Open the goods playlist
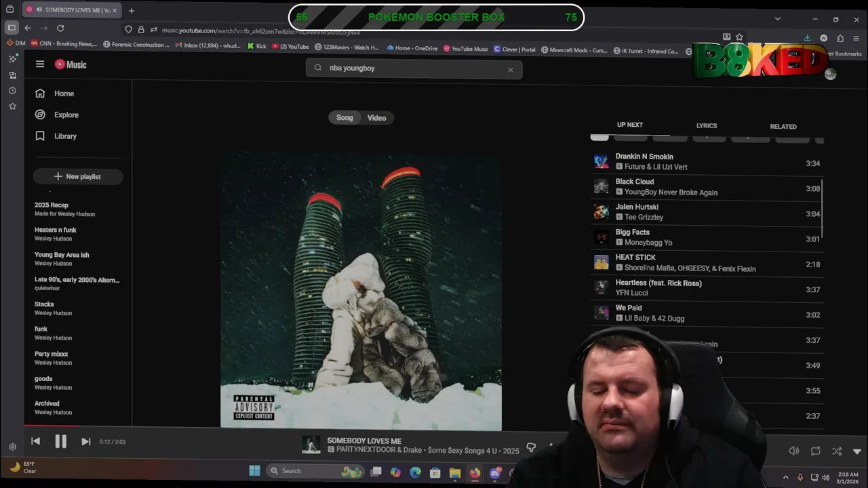Image resolution: width=868 pixels, height=488 pixels. click(53, 383)
